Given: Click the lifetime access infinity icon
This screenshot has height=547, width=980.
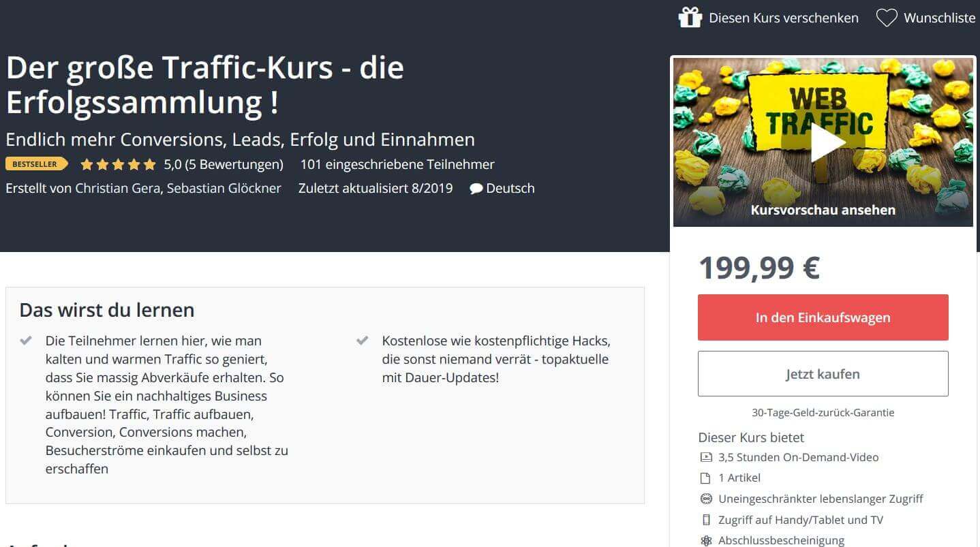Looking at the screenshot, I should [x=705, y=499].
